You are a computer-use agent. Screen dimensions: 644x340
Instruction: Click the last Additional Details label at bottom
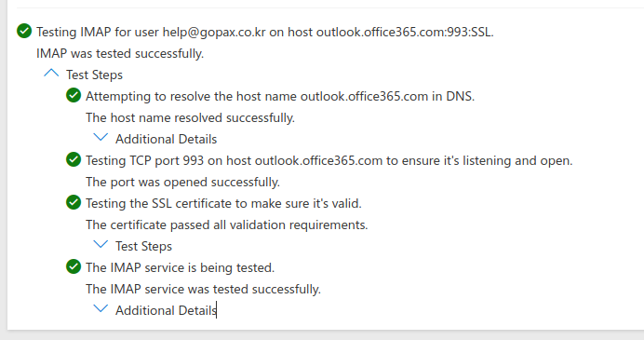166,310
